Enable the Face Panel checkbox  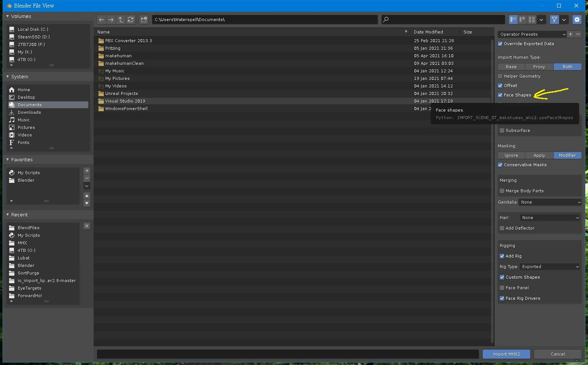(502, 288)
